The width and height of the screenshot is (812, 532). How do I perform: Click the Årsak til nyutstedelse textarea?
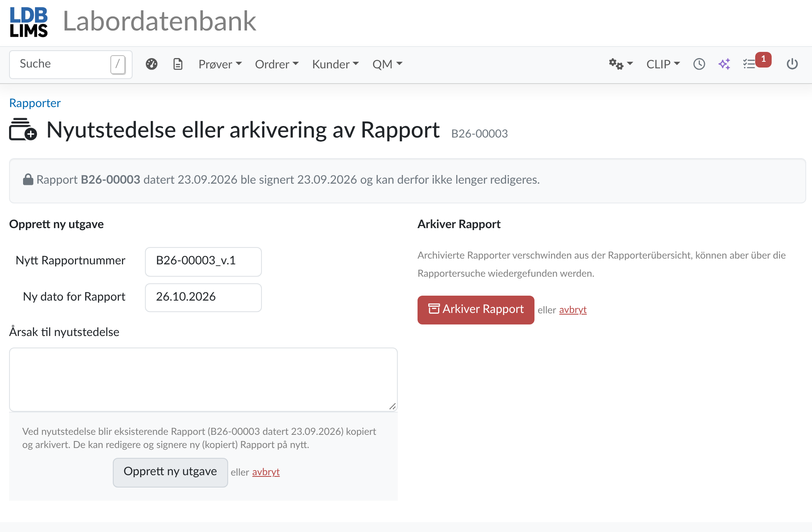click(203, 379)
